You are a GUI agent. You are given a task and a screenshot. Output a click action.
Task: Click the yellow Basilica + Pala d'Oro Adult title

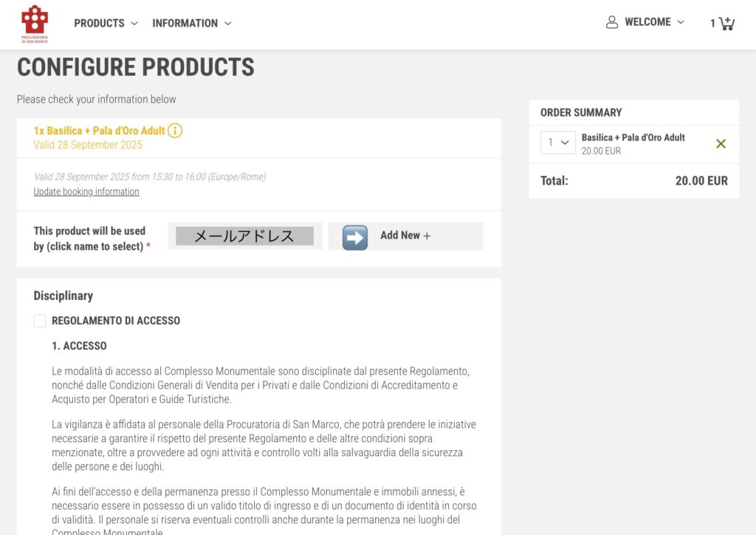[99, 131]
